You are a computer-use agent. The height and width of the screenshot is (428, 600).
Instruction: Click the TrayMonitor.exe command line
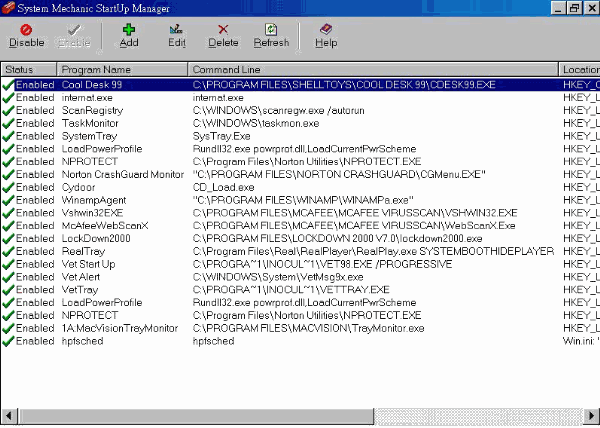308,329
